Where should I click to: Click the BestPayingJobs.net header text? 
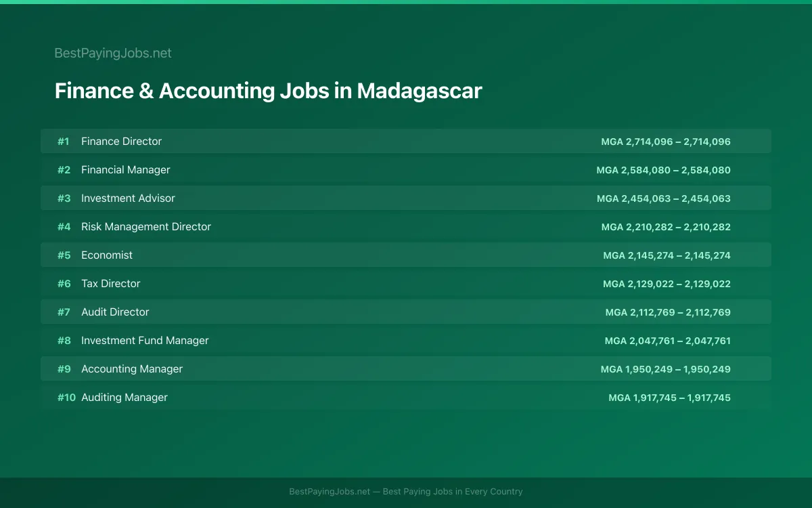point(113,53)
